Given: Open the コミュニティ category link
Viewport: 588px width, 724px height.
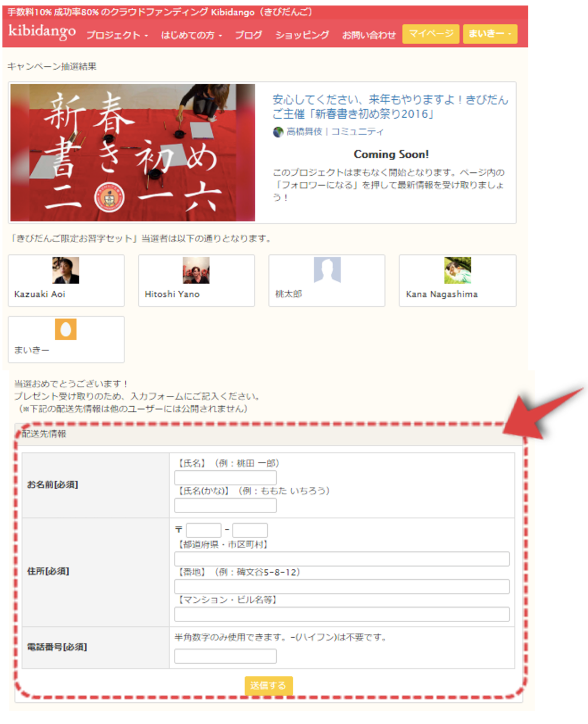Looking at the screenshot, I should coord(357,132).
